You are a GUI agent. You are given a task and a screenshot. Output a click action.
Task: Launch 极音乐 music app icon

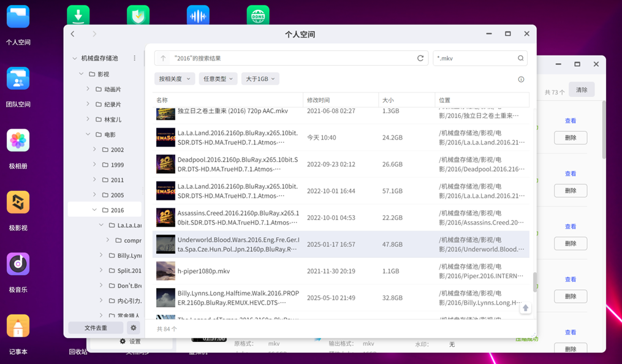pos(18,264)
